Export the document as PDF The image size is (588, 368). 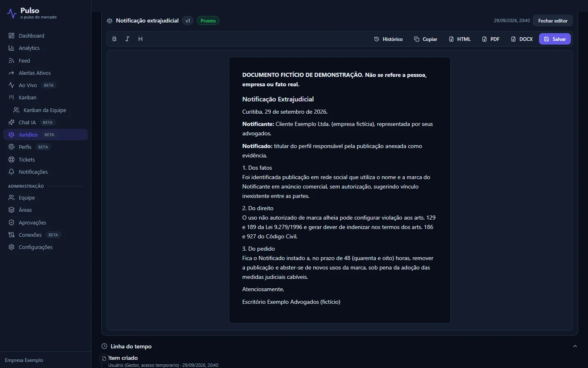[x=491, y=39]
